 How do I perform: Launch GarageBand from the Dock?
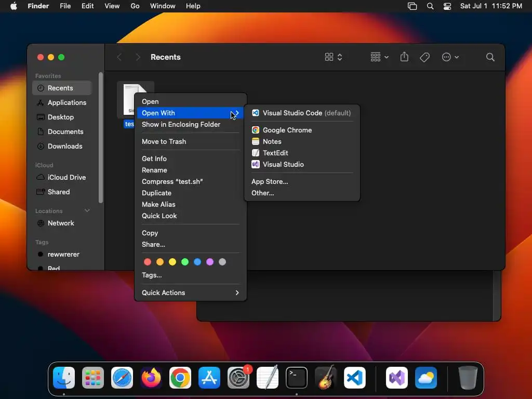[326, 378]
